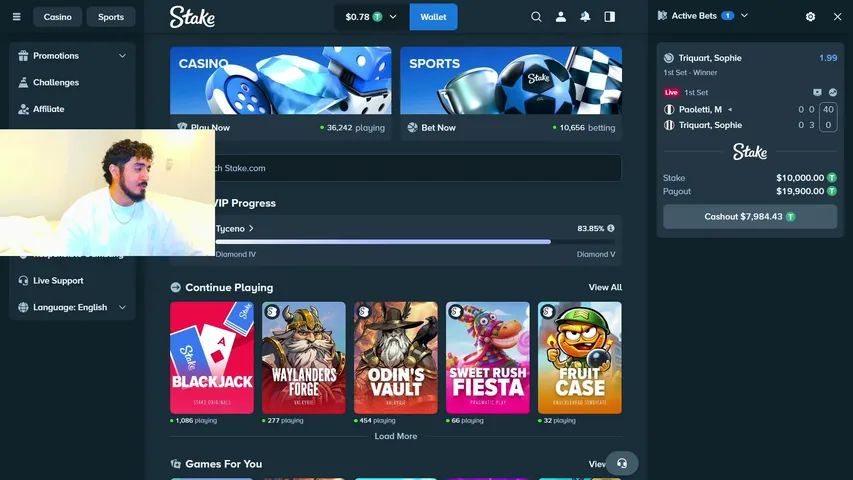Expand the Promotions menu chevron
The image size is (853, 480).
point(122,56)
